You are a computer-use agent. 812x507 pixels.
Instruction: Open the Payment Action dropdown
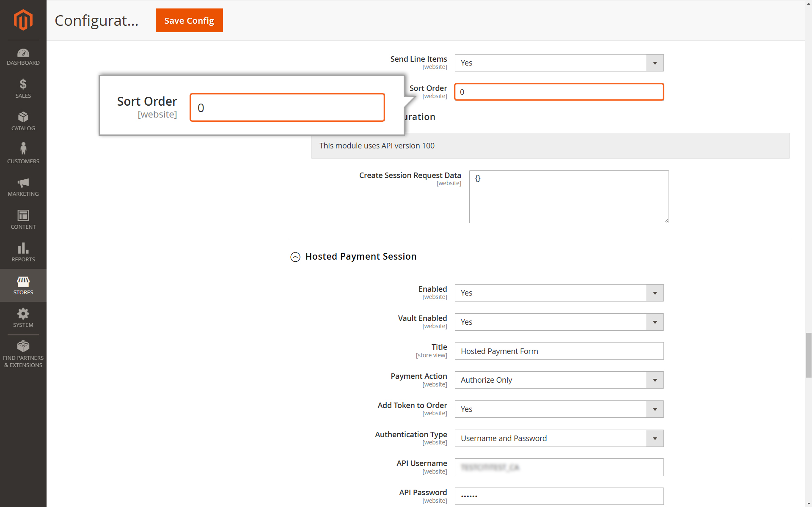click(559, 380)
